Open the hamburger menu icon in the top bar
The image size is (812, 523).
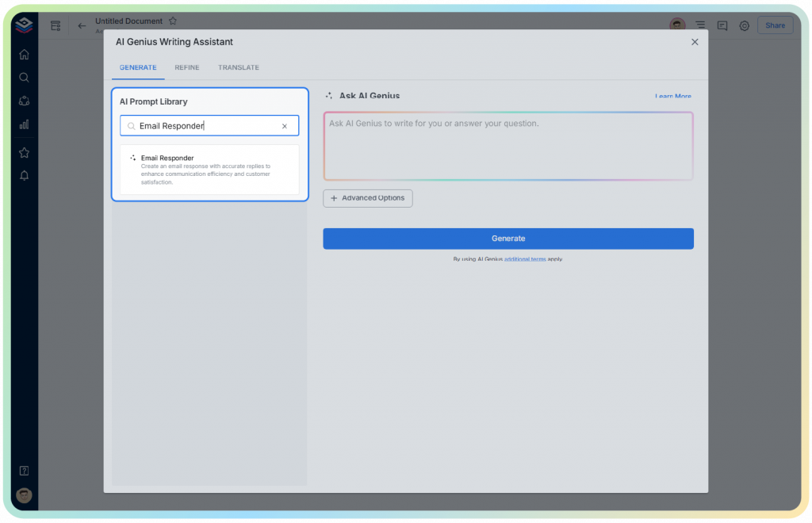699,25
